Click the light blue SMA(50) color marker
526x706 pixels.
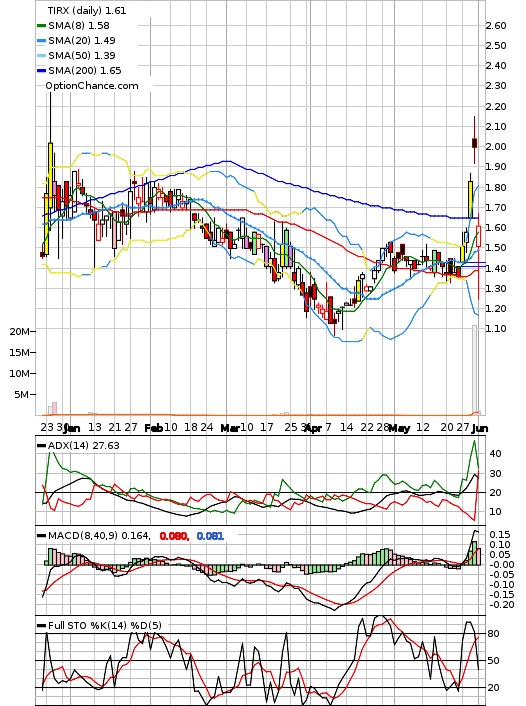click(41, 56)
